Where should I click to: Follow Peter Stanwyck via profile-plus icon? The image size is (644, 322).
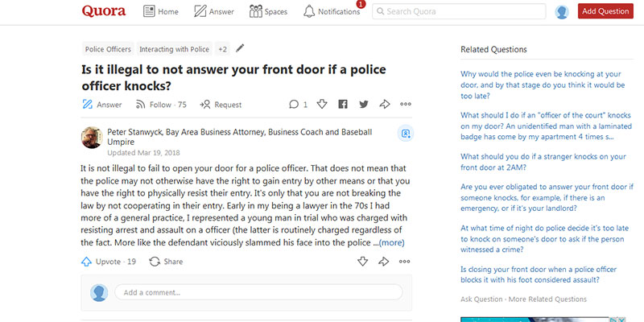(406, 134)
